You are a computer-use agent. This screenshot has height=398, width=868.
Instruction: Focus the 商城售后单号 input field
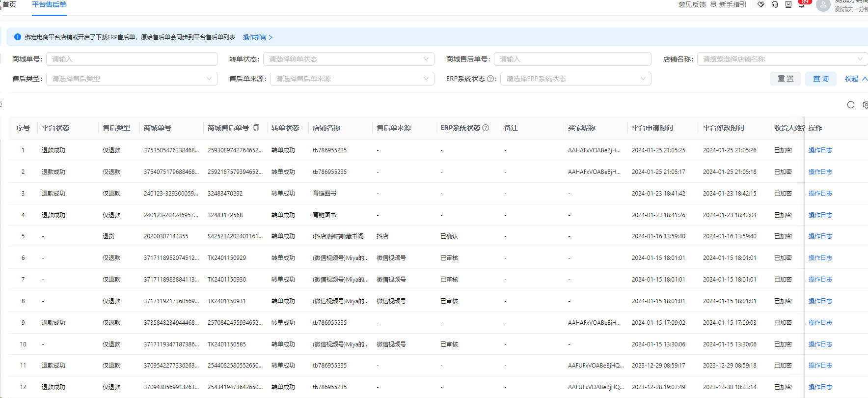click(x=572, y=59)
